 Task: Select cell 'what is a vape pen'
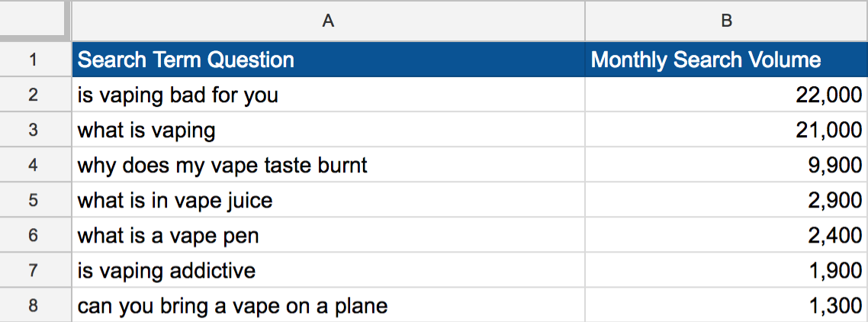click(328, 235)
